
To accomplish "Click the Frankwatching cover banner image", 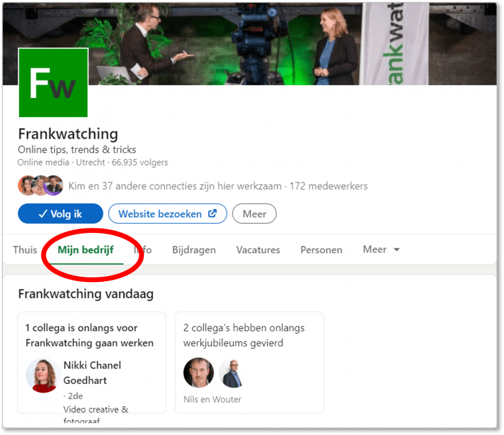I will point(249,44).
